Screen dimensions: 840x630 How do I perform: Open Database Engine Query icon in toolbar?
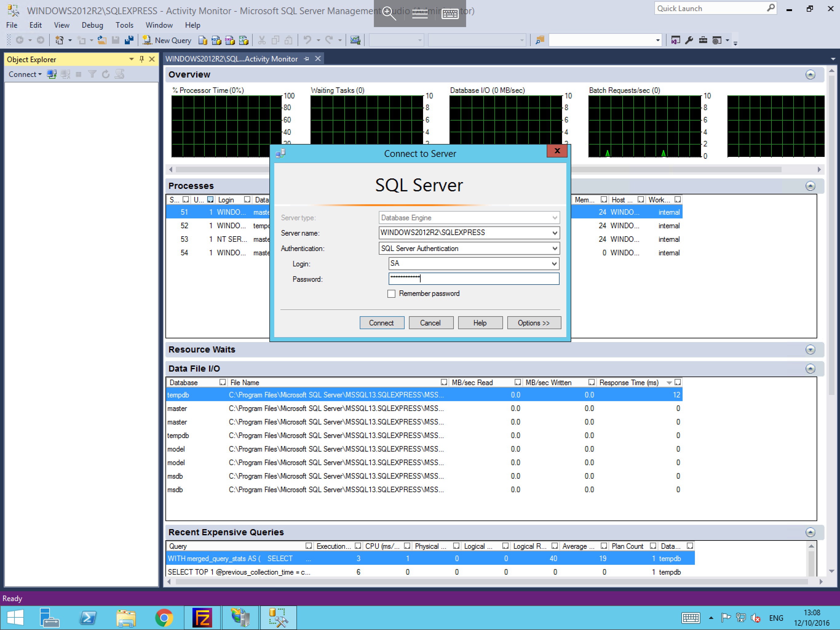pyautogui.click(x=203, y=40)
